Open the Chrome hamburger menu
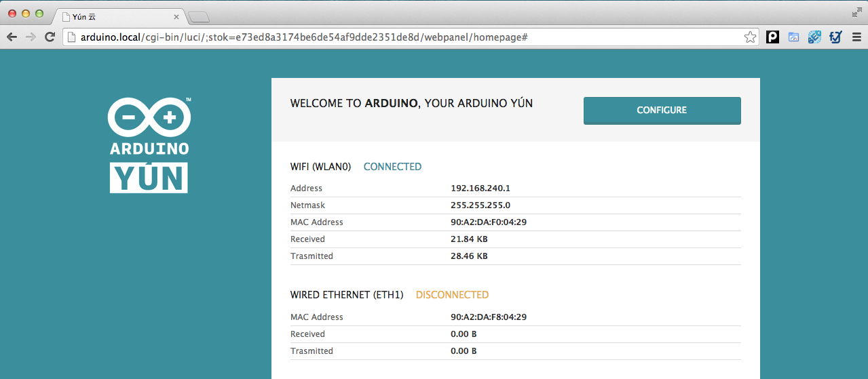The image size is (868, 379). (x=856, y=37)
